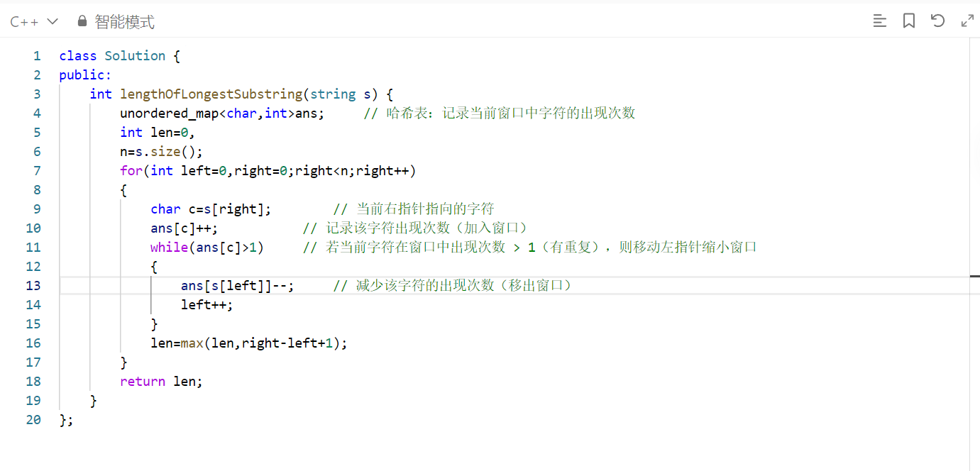
Task: Click 'unordered_map<char,int>ans;' declaration
Action: click(222, 113)
